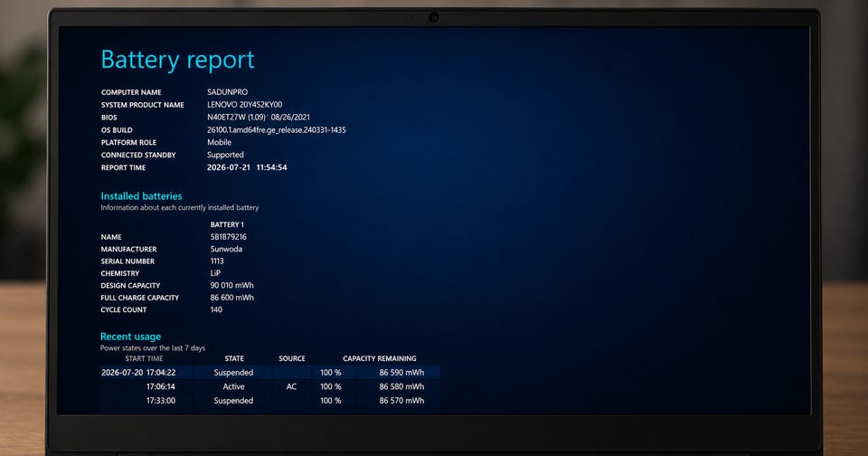868x456 pixels.
Task: Click the cycle count value 140
Action: [x=216, y=309]
